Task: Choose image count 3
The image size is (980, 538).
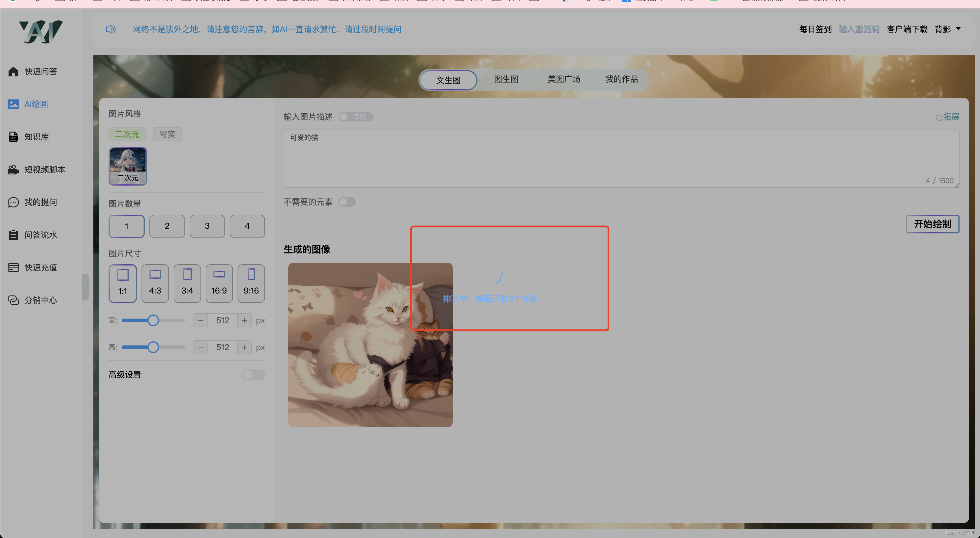Action: coord(207,226)
